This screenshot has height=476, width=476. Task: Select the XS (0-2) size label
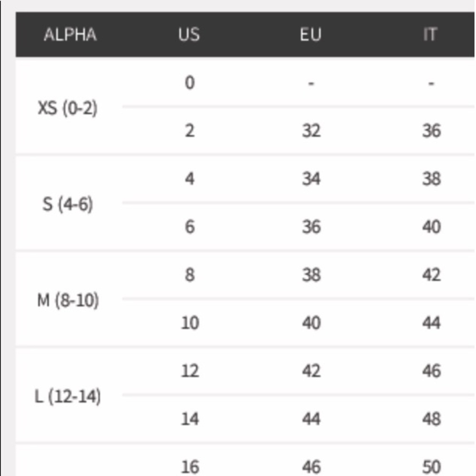coord(68,109)
